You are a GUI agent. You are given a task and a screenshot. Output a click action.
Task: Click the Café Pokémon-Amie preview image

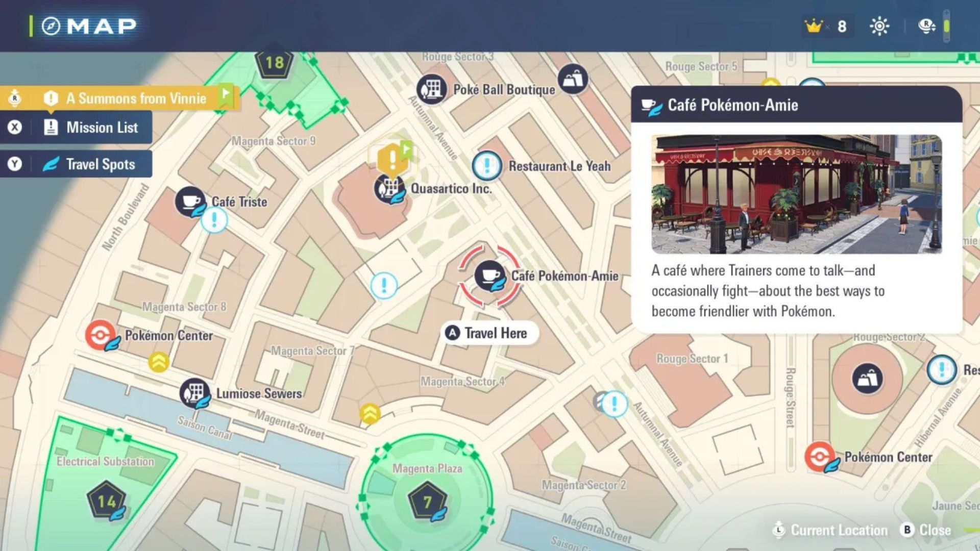point(796,194)
